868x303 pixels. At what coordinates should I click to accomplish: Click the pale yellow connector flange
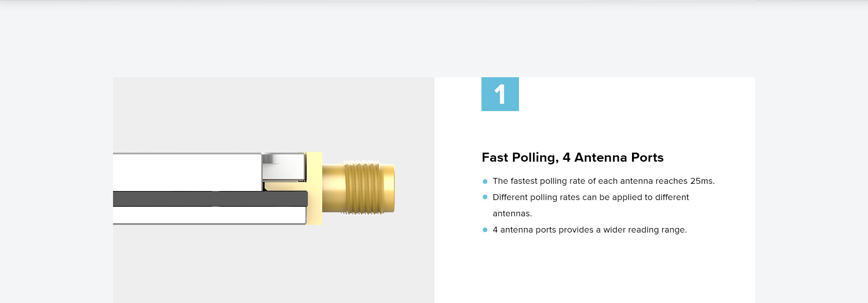(x=314, y=188)
